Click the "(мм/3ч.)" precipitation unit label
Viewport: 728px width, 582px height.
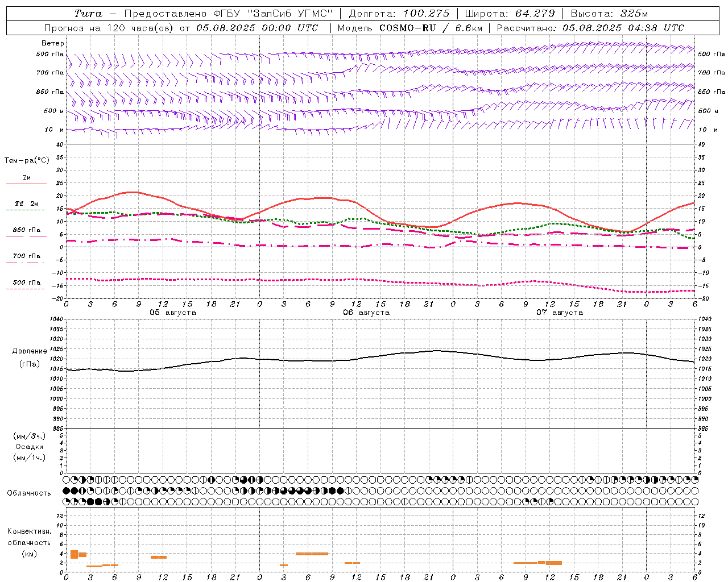click(30, 436)
